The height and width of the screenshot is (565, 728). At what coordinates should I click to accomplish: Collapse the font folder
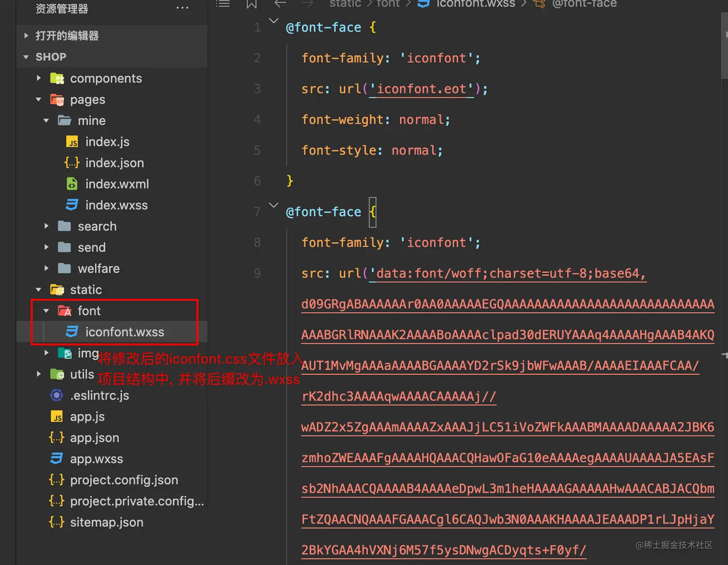(x=46, y=311)
